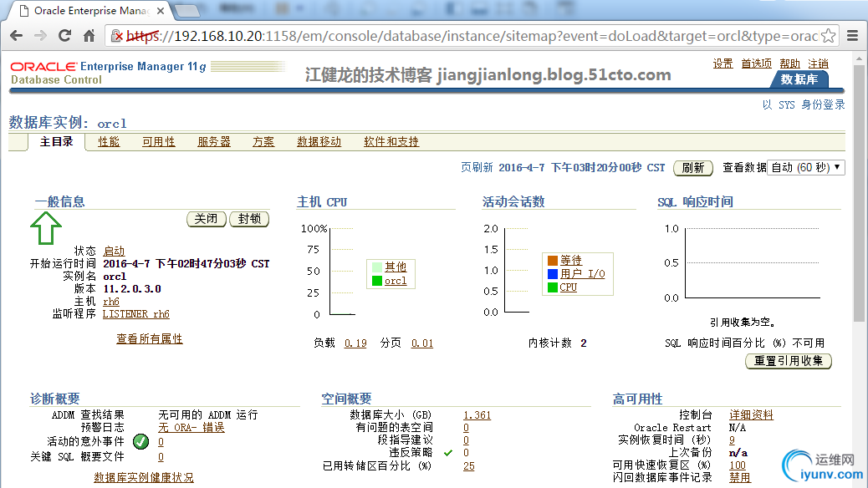Click the 重置引用收集 button
The width and height of the screenshot is (868, 488).
[x=789, y=361]
